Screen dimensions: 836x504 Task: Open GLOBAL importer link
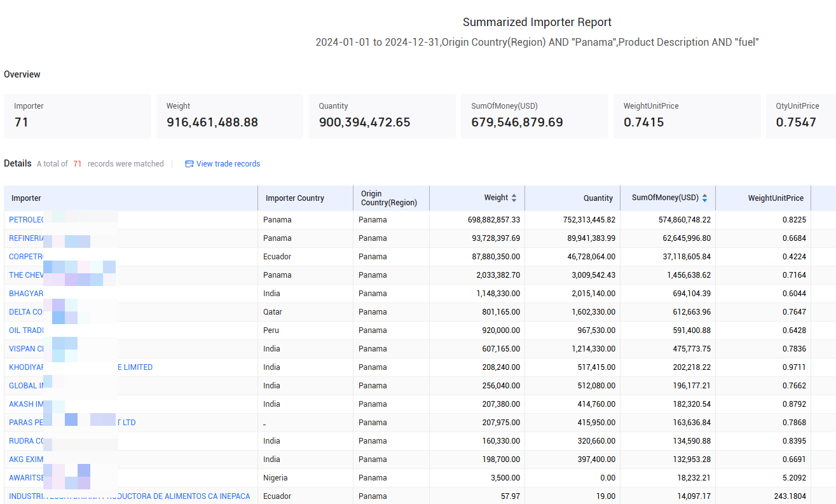click(x=27, y=386)
